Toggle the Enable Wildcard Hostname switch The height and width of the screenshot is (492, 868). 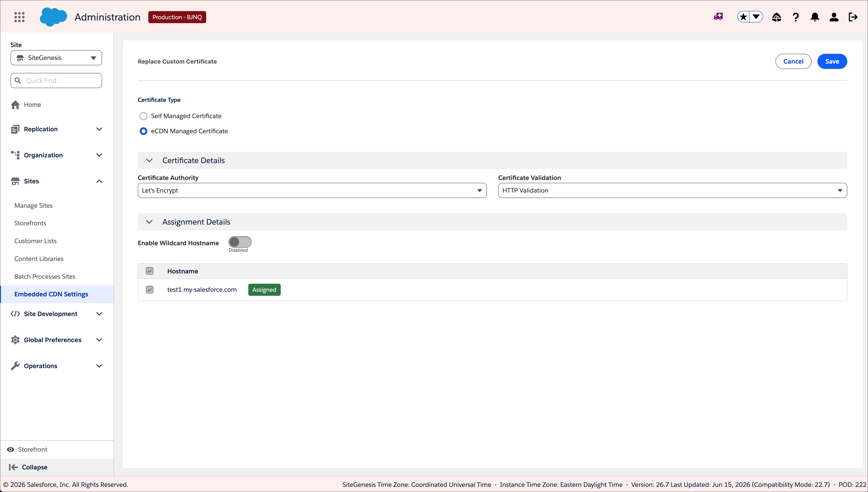(x=240, y=242)
